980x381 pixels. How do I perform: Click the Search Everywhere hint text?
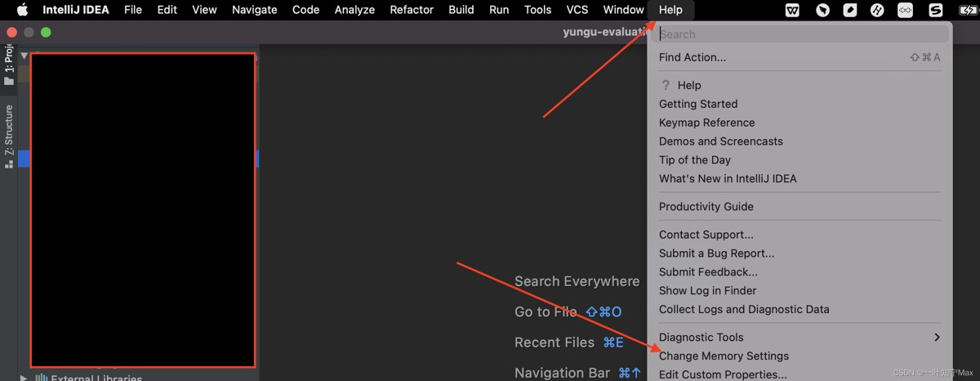(x=577, y=281)
